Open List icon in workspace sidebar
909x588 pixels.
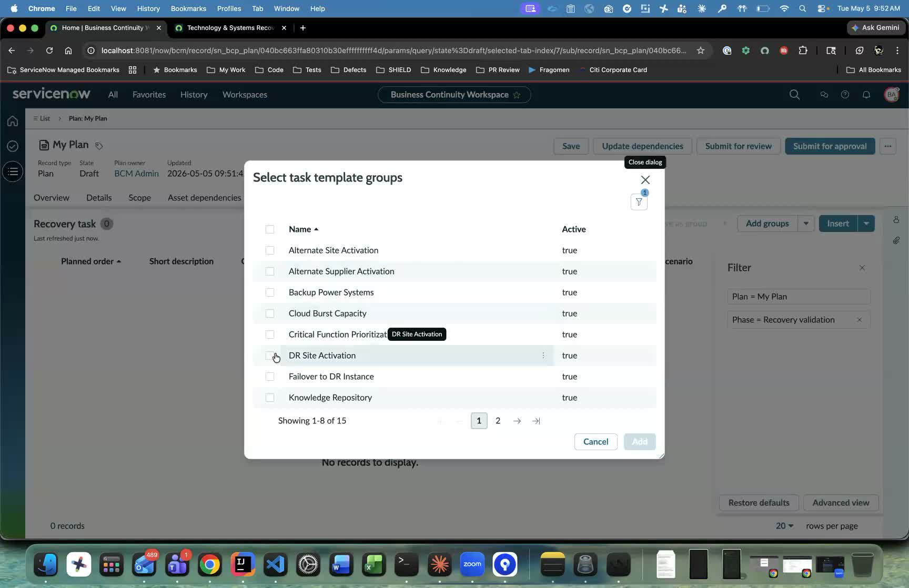13,171
